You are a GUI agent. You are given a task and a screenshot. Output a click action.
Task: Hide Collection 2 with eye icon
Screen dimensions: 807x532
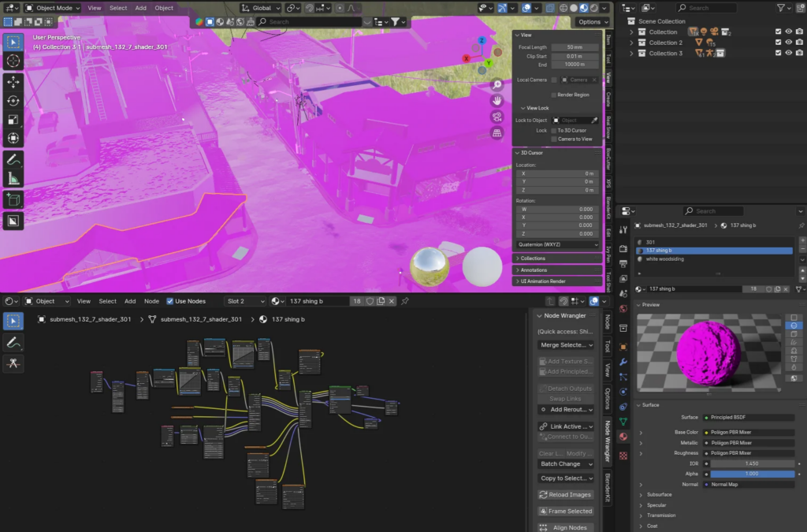point(788,43)
